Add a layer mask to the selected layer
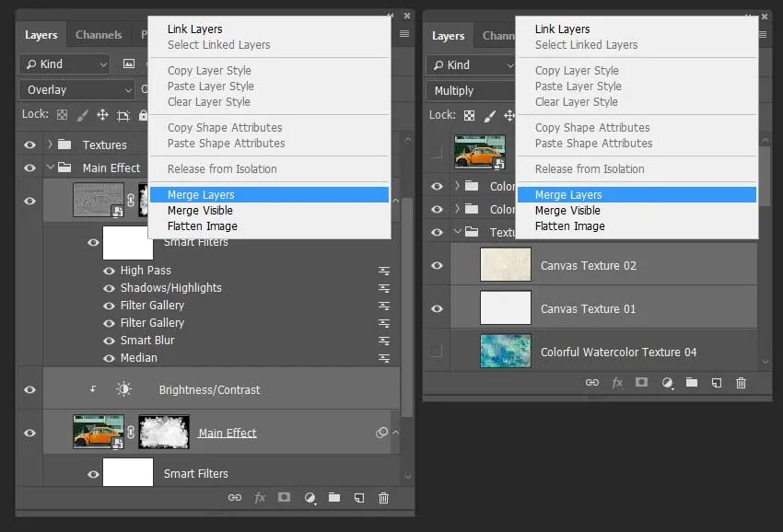 click(x=285, y=497)
